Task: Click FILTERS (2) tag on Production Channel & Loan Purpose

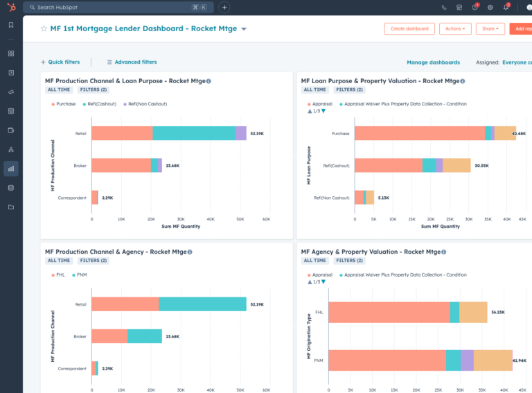Action: [x=94, y=89]
